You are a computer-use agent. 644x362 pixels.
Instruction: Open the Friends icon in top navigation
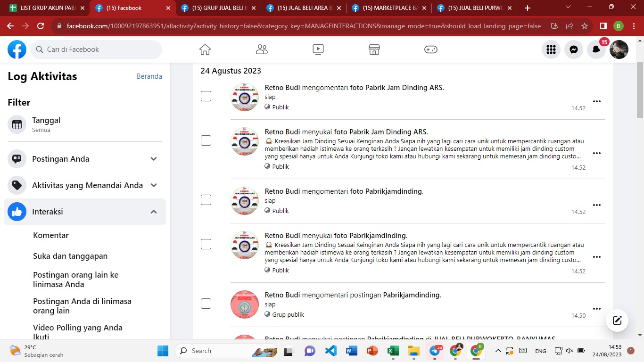point(262,49)
